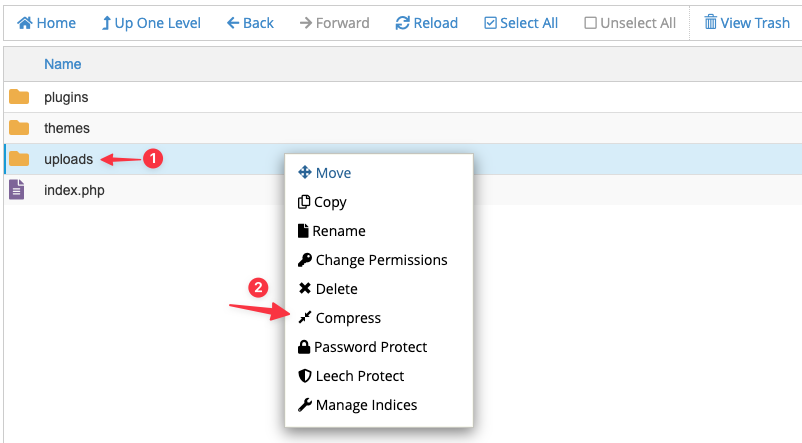The width and height of the screenshot is (802, 443).
Task: Click the padlock icon for Password Protect
Action: [304, 347]
